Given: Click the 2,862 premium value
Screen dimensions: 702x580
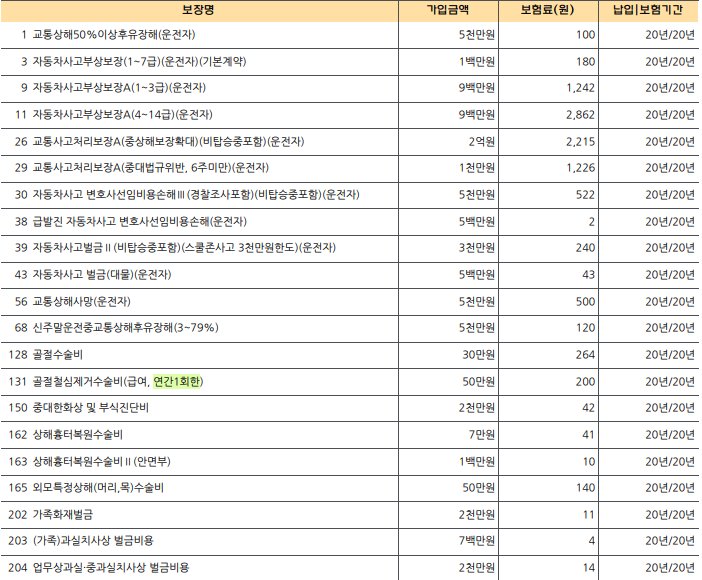Looking at the screenshot, I should (579, 114).
